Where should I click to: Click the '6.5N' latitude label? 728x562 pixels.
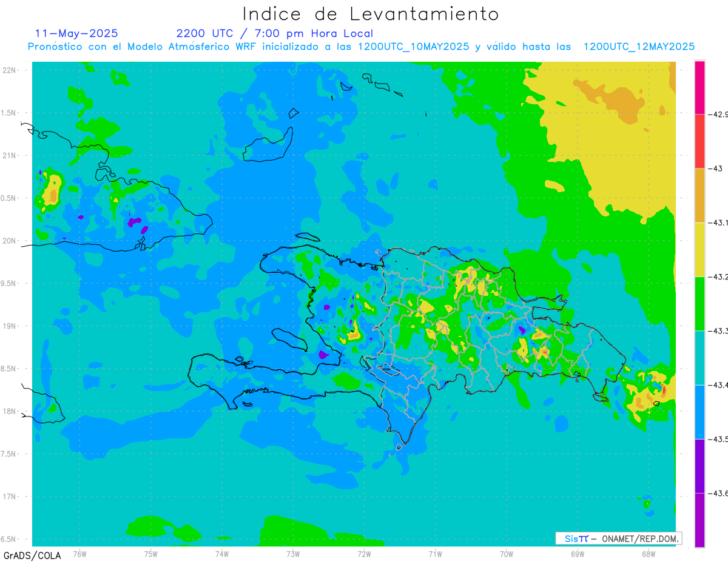9,539
